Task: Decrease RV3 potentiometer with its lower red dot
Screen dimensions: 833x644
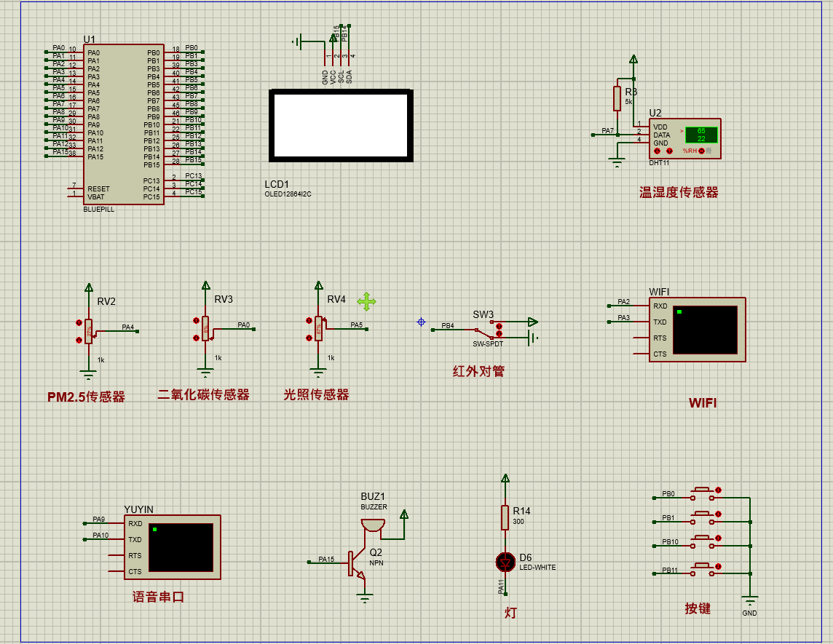Action: [x=196, y=338]
